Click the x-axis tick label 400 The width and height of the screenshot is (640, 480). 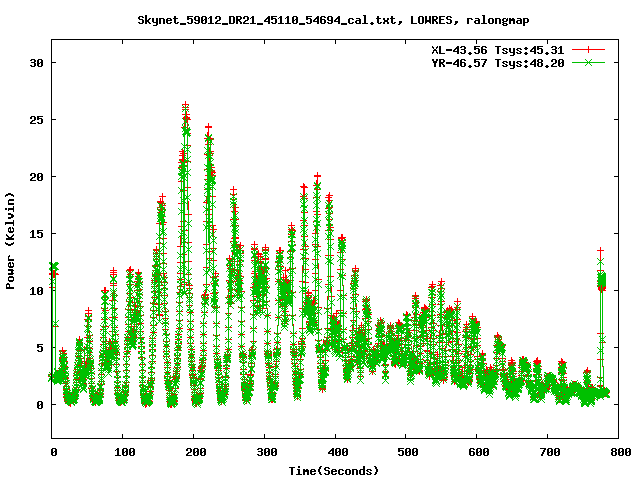pyautogui.click(x=338, y=452)
